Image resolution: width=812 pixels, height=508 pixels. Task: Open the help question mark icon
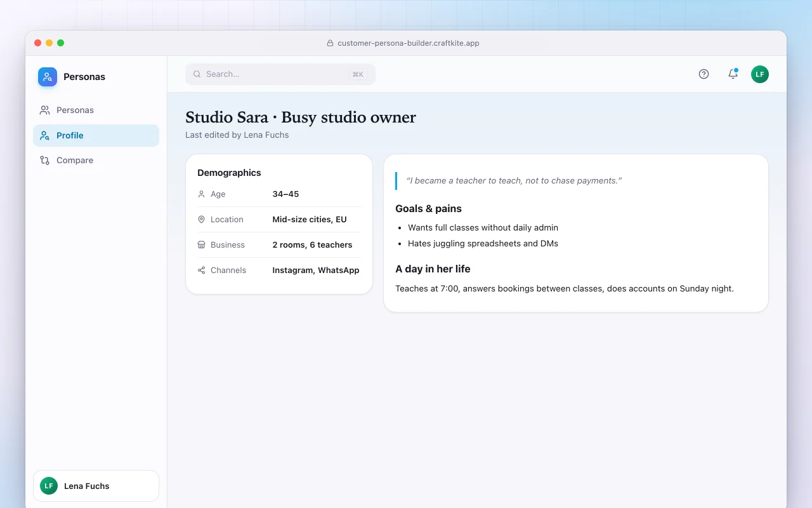704,74
